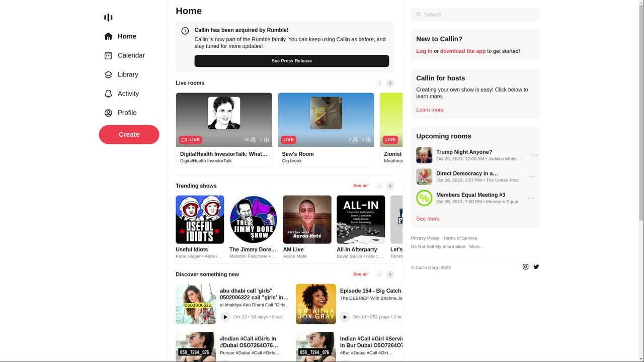The height and width of the screenshot is (362, 644).
Task: Open Callin's Twitter page icon
Action: coord(536,267)
